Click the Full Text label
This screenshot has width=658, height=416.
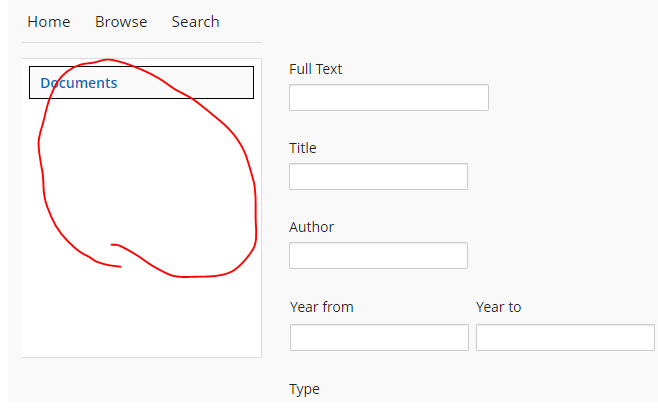pos(315,69)
